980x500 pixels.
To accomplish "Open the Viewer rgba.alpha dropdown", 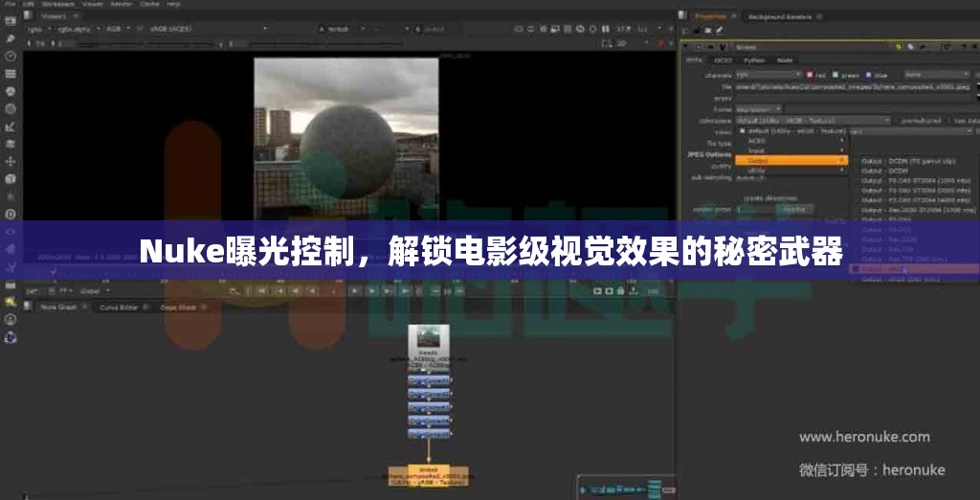I will pyautogui.click(x=78, y=29).
